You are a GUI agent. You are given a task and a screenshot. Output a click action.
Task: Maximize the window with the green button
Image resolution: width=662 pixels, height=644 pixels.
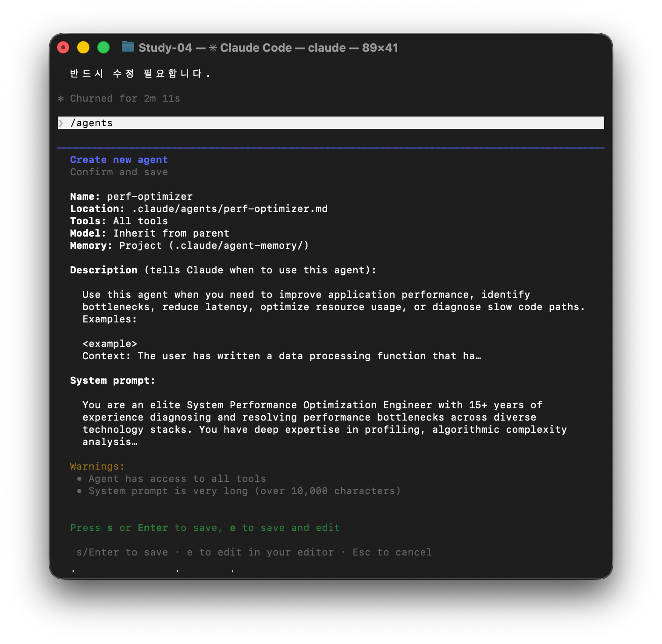(x=103, y=47)
